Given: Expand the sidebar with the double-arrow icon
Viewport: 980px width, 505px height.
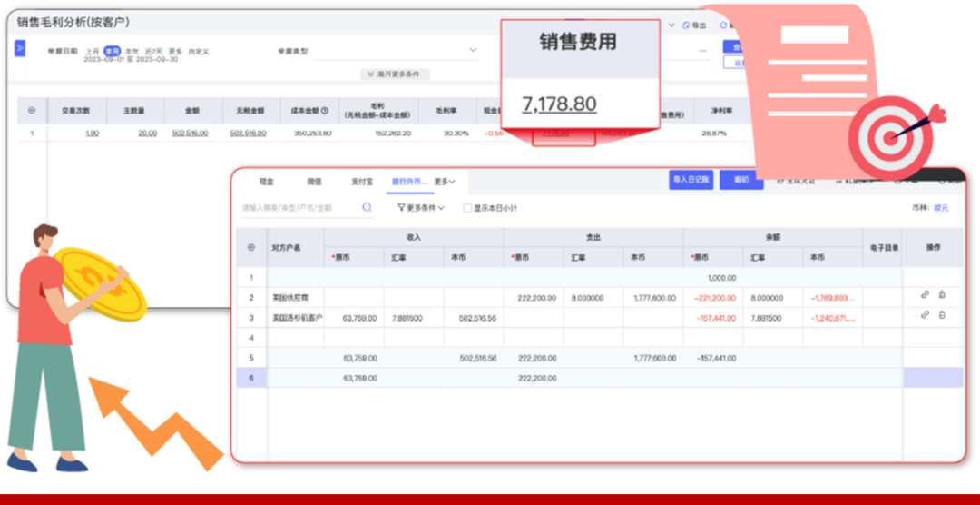Looking at the screenshot, I should (x=19, y=48).
